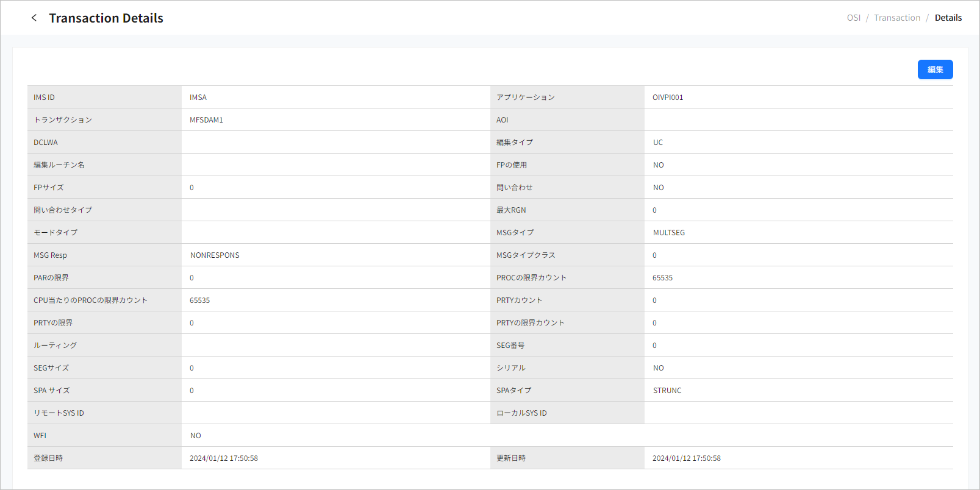Select the 登録日時 timestamp value
This screenshot has height=490, width=980.
click(223, 458)
